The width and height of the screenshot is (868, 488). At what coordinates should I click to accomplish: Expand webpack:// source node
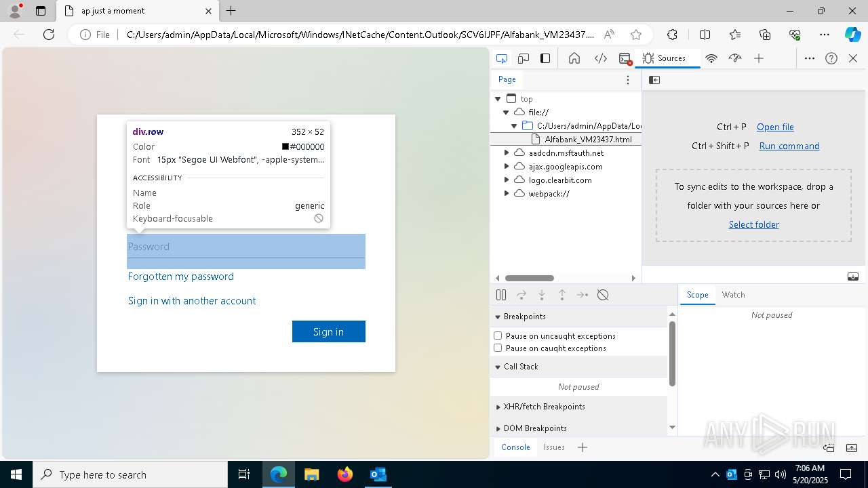(x=506, y=194)
